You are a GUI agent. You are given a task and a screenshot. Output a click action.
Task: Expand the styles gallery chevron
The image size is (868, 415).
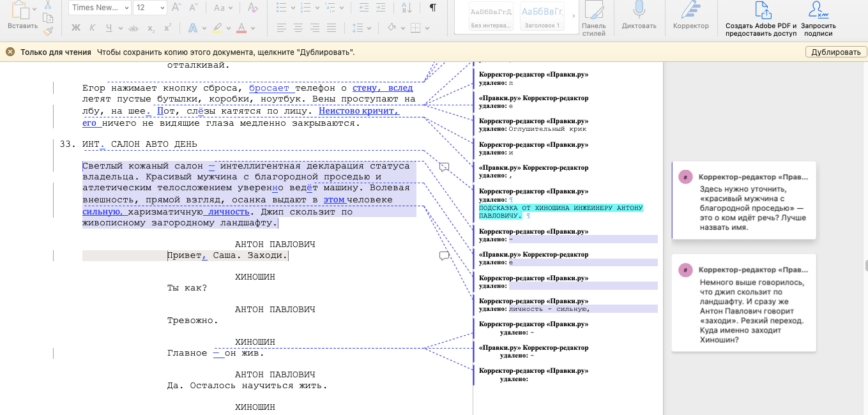tap(573, 16)
